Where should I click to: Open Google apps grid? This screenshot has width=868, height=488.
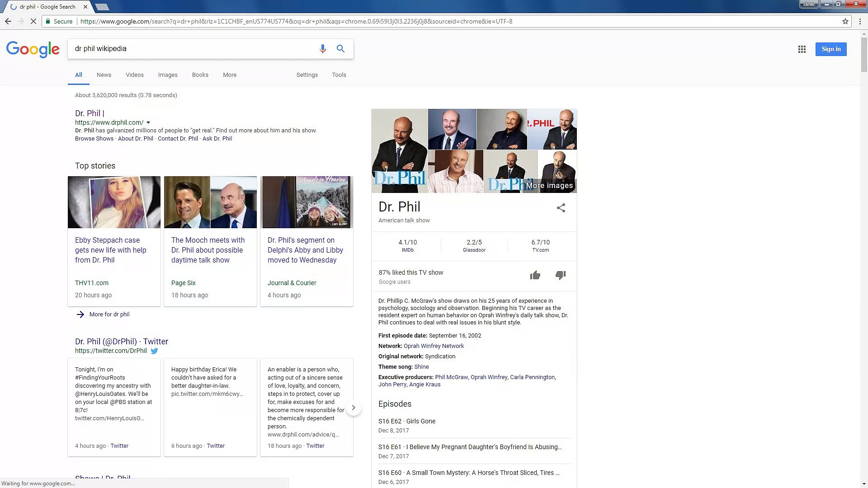pyautogui.click(x=802, y=49)
